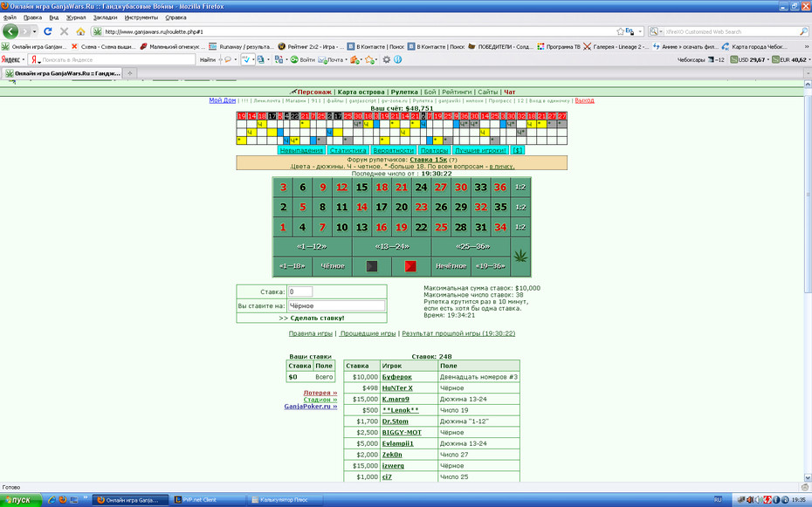This screenshot has width=812, height=507.
Task: Click the Войти login icon on Yandex bar
Action: tap(294, 59)
